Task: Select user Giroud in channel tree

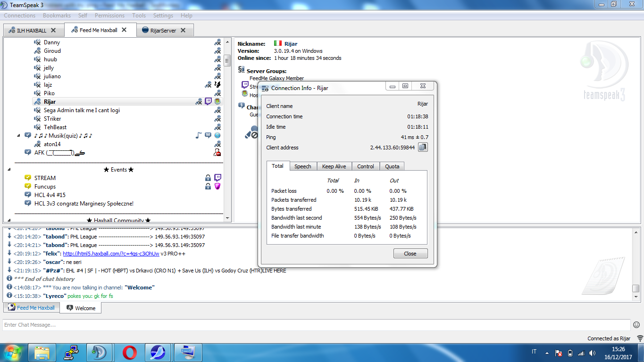Action: (x=52, y=51)
